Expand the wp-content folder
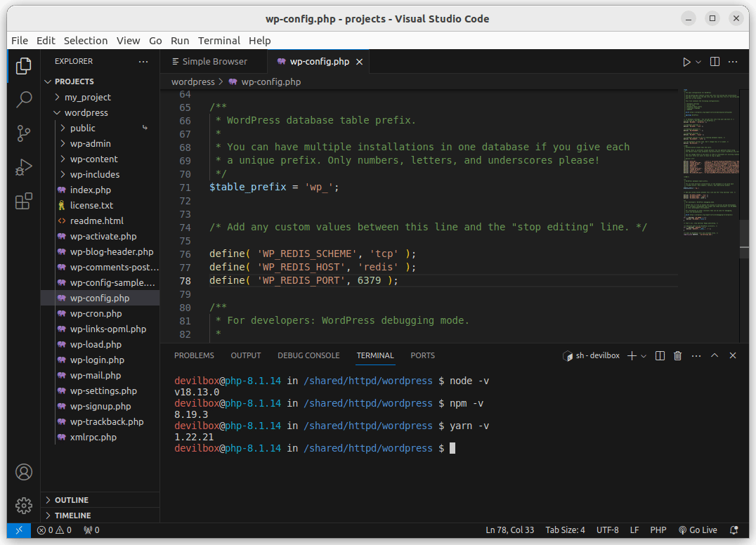 [93, 159]
